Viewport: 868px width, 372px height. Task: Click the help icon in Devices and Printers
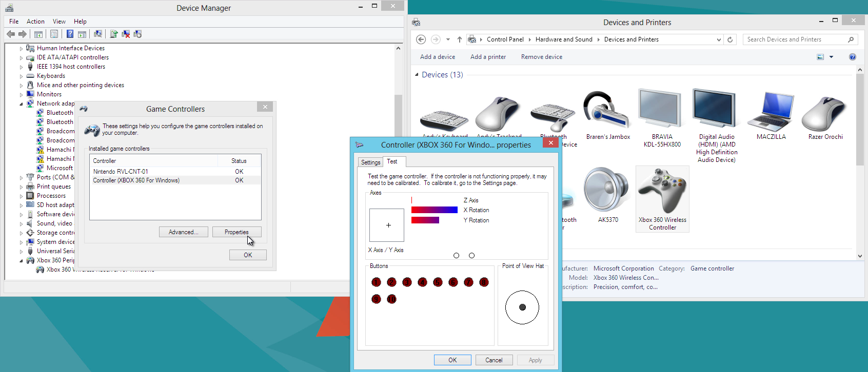click(x=853, y=57)
